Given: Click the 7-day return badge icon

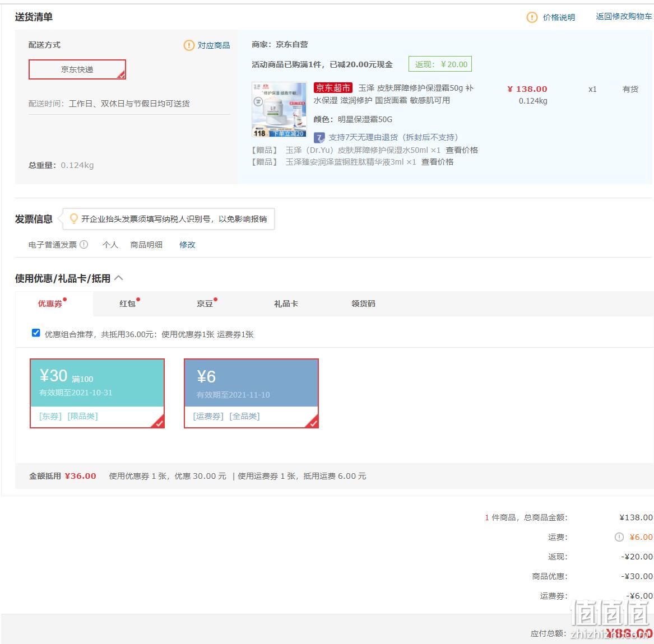Looking at the screenshot, I should 319,138.
